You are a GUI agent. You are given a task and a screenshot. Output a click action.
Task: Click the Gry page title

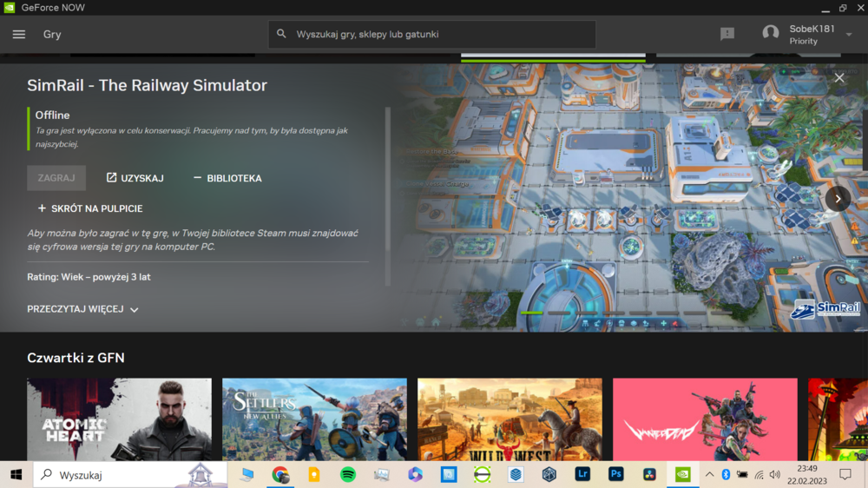[x=52, y=35]
